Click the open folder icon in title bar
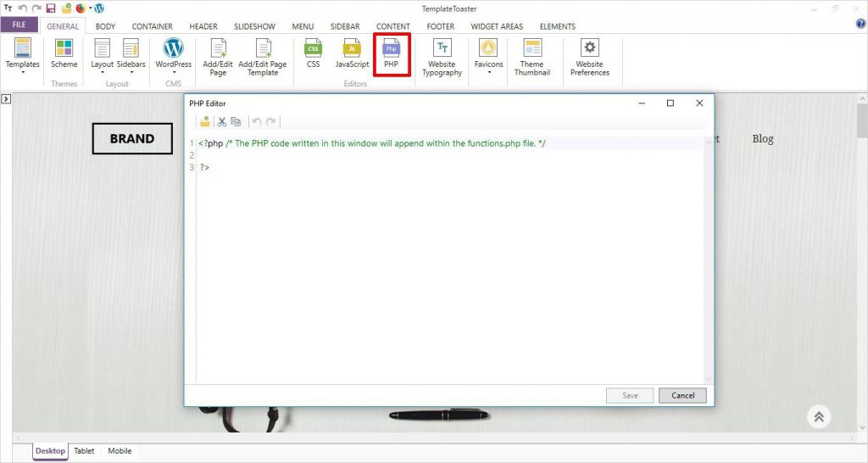Image resolution: width=868 pixels, height=463 pixels. point(66,8)
